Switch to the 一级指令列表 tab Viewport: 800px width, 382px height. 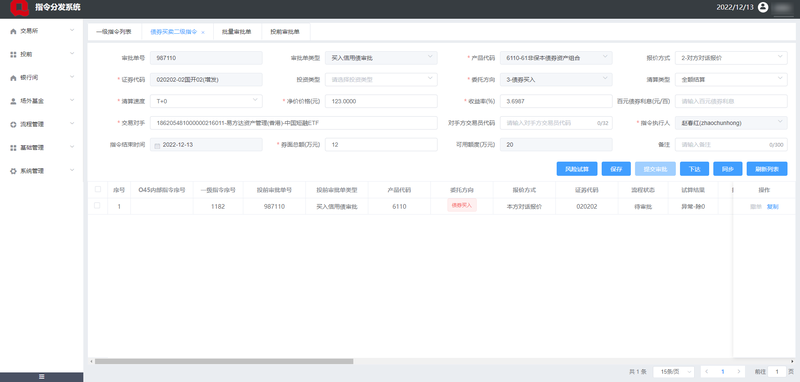click(x=113, y=32)
